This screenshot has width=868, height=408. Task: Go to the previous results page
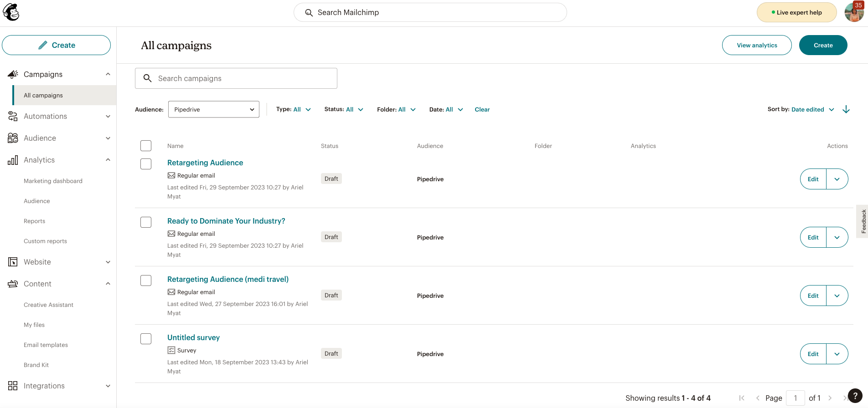(x=758, y=398)
